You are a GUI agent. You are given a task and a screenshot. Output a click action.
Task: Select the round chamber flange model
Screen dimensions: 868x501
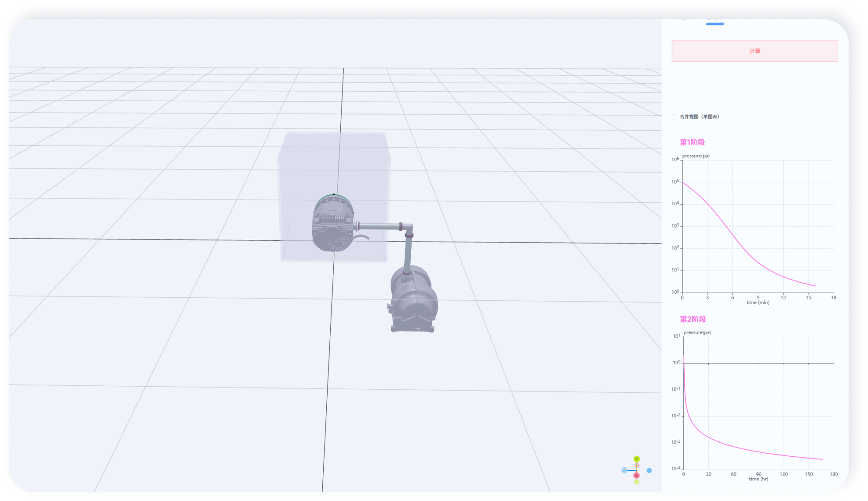[333, 223]
